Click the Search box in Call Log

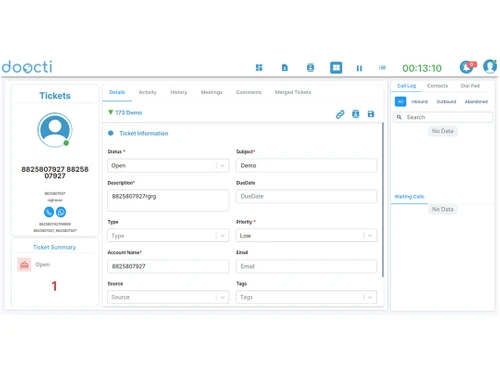443,117
